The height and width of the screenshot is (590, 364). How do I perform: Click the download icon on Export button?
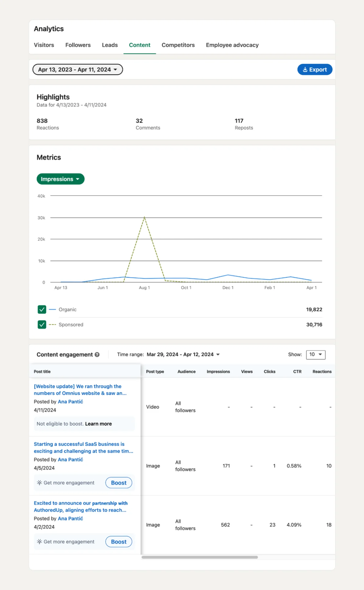(x=305, y=69)
